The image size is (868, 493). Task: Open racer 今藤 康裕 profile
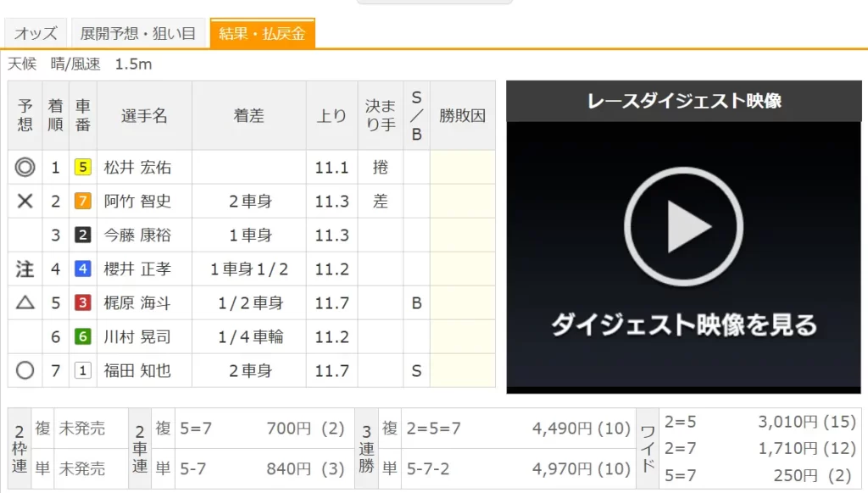point(137,235)
